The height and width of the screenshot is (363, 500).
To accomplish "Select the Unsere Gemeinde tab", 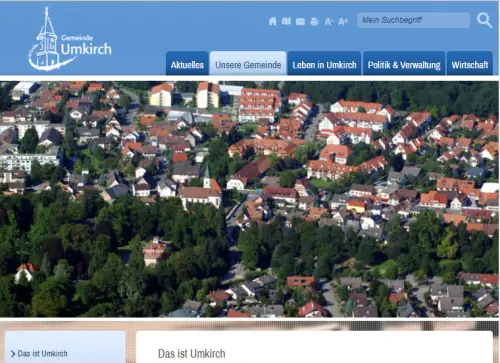I will 248,63.
